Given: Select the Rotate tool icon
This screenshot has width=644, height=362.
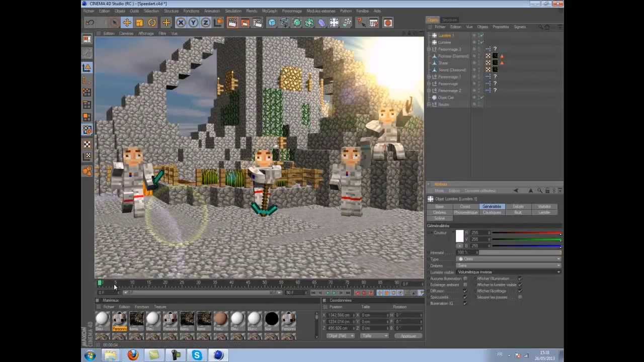Looking at the screenshot, I should 152,23.
